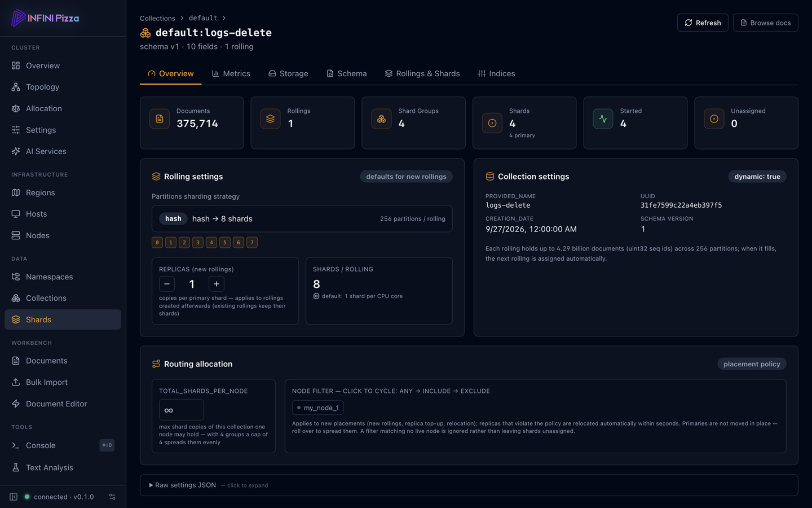Click the INFINI Pizza logo
812x508 pixels.
(x=45, y=18)
